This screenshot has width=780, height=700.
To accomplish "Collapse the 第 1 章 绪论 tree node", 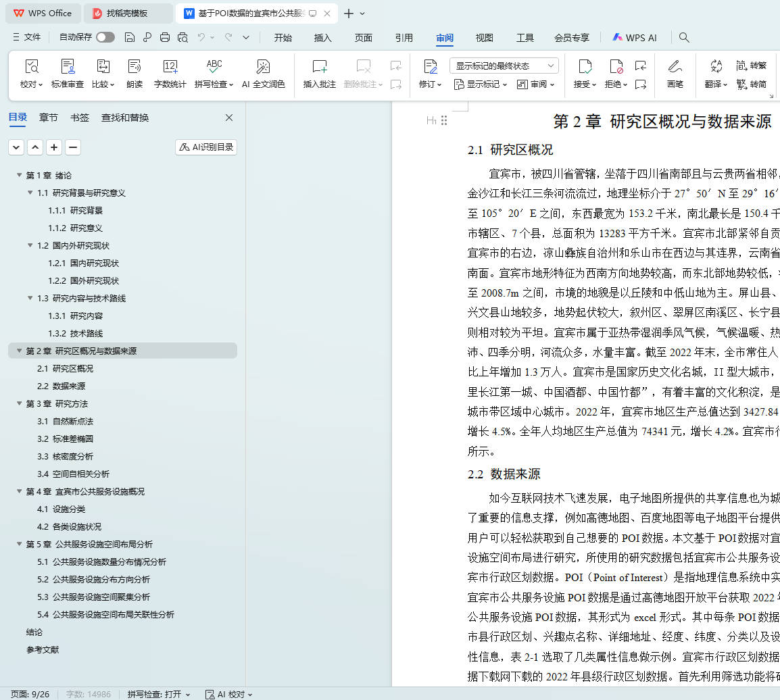I will tap(19, 176).
